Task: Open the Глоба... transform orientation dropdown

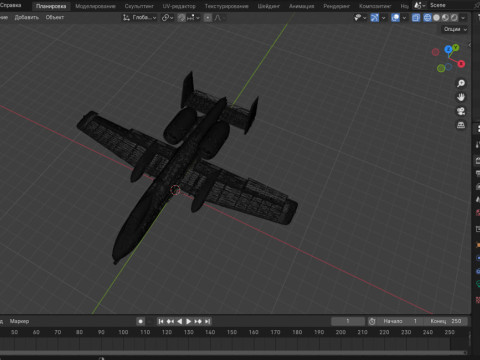Action: pyautogui.click(x=140, y=18)
